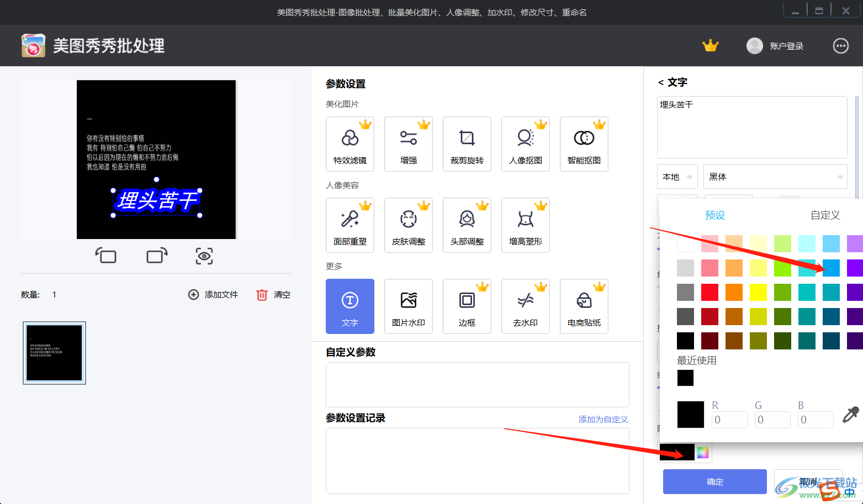Switch to the 自定义 custom color tab
Viewport: 863px width, 504px height.
click(x=825, y=215)
